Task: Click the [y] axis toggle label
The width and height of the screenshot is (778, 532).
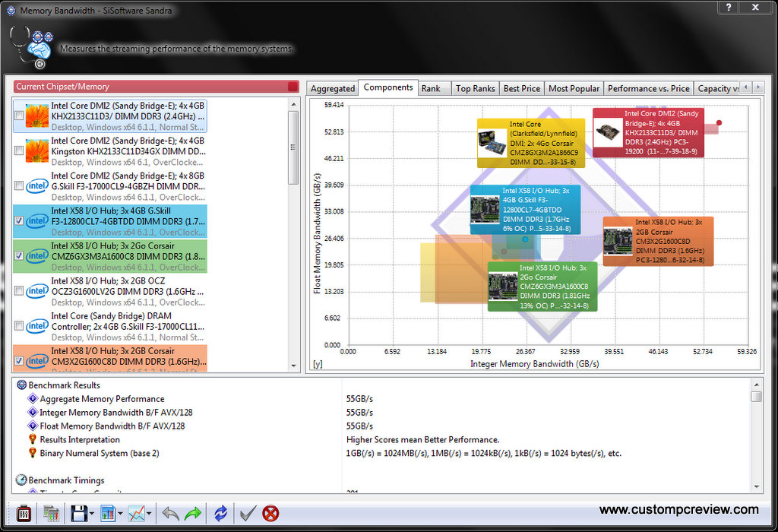Action: [318, 364]
